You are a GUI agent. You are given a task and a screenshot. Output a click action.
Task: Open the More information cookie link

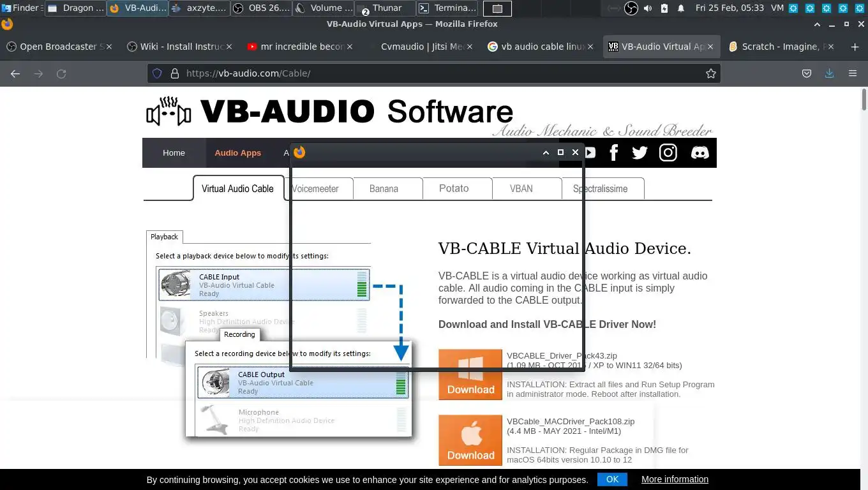(x=675, y=479)
